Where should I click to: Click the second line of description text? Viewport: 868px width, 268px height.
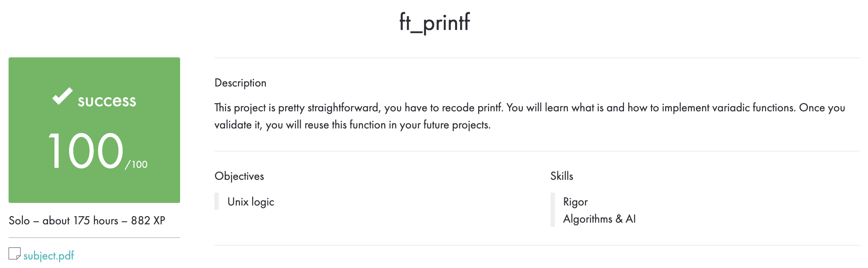click(353, 125)
